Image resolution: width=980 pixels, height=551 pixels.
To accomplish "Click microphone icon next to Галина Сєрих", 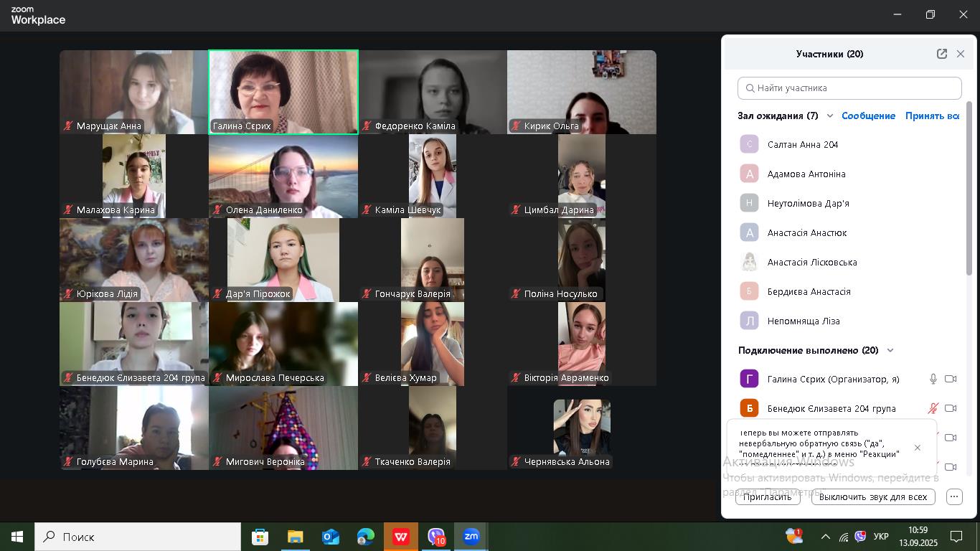I will coord(933,379).
